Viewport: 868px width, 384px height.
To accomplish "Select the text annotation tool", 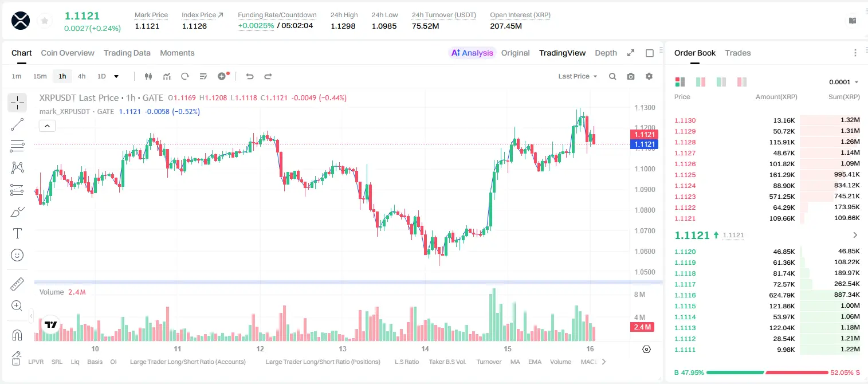I will pos(17,233).
